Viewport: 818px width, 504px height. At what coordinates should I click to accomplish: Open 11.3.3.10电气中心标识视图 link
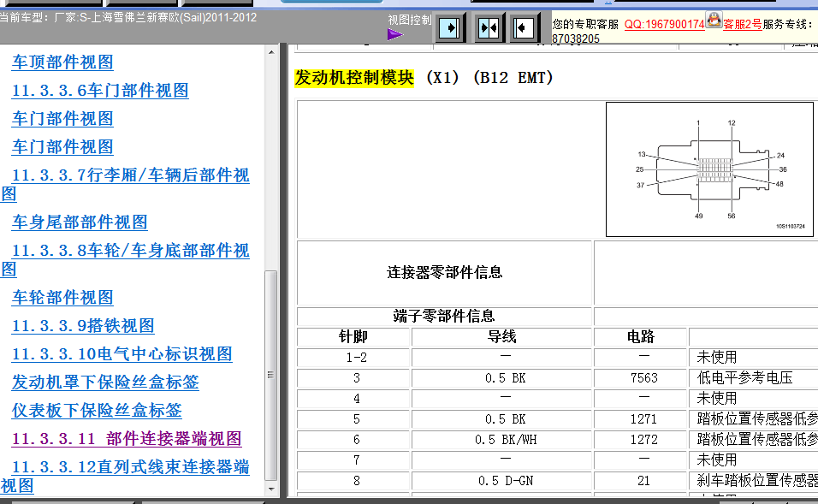(x=122, y=353)
